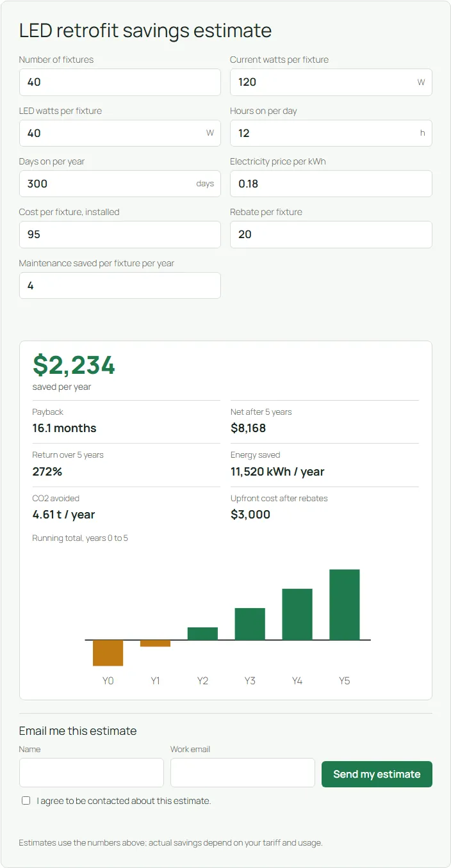The image size is (451, 868).
Task: Select the Y3 green bar
Action: [250, 624]
